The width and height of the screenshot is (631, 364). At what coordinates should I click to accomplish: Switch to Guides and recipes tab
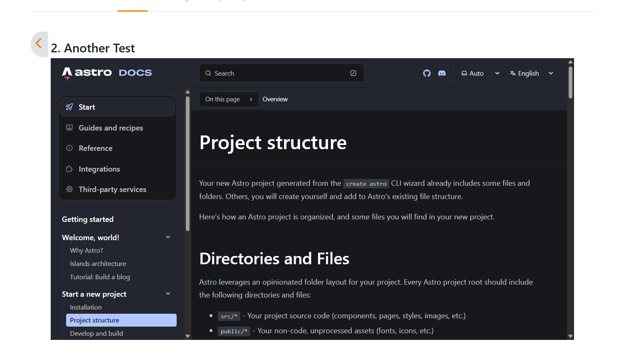117,128
